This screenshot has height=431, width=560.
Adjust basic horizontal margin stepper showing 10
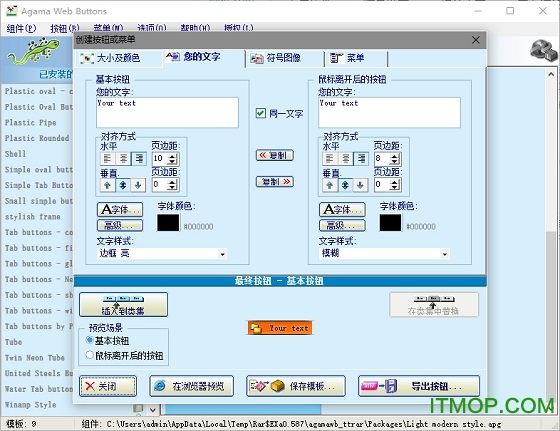pos(172,159)
